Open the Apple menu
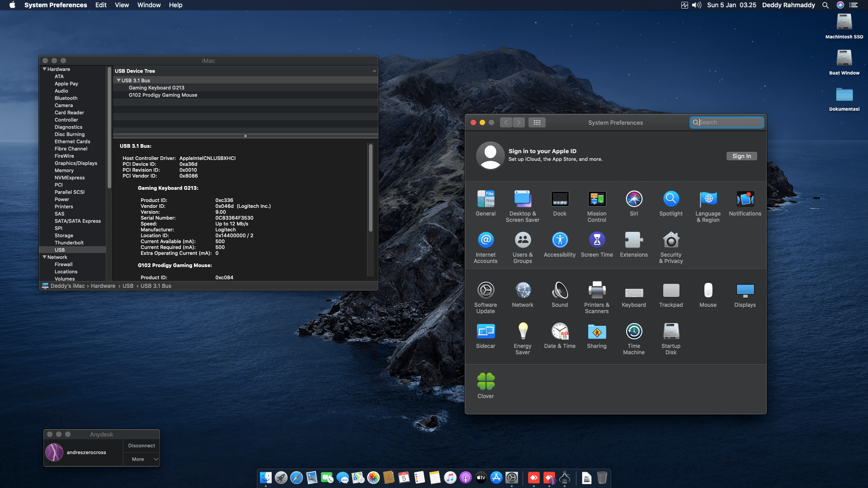868x488 pixels. click(x=12, y=5)
